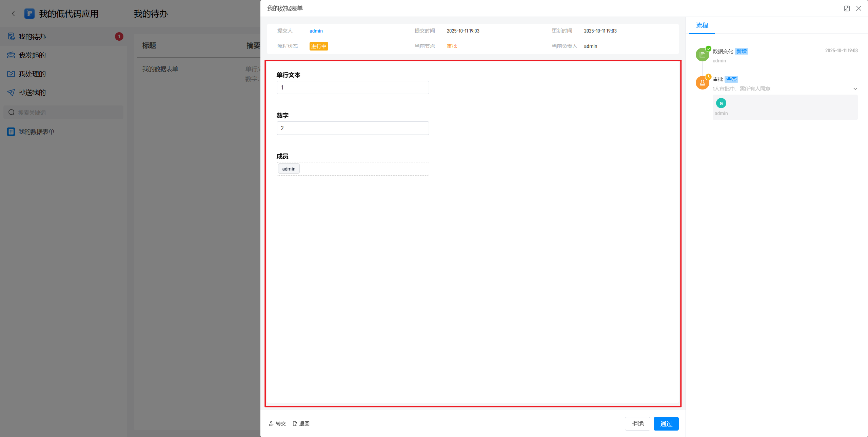Click the 拒绝 reject button
Screen dimensions: 868x437
pos(637,424)
